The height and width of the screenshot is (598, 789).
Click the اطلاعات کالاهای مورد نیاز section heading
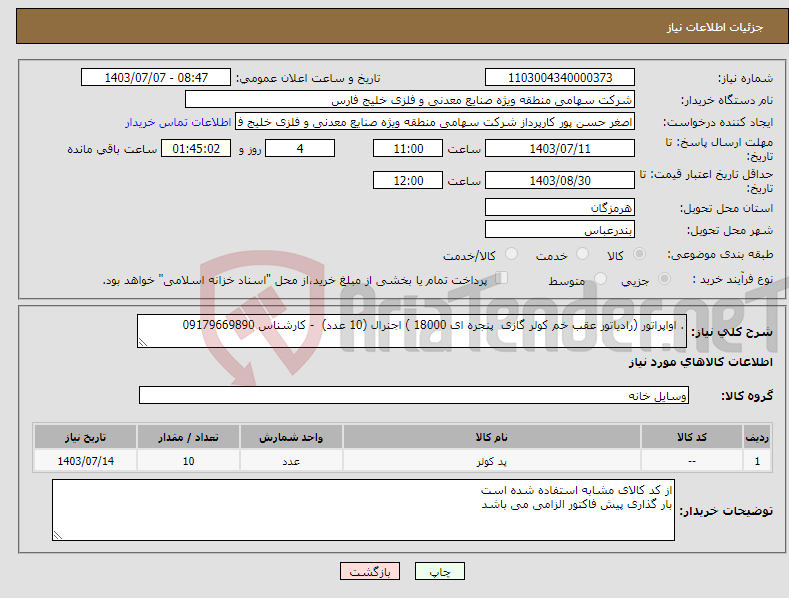point(700,362)
